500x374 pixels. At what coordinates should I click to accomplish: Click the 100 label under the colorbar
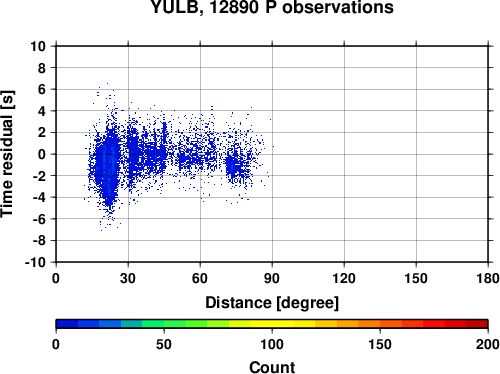(272, 344)
